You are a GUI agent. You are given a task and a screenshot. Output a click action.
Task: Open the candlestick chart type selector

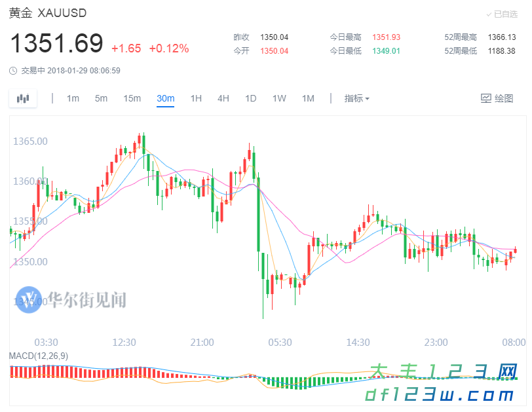(23, 98)
